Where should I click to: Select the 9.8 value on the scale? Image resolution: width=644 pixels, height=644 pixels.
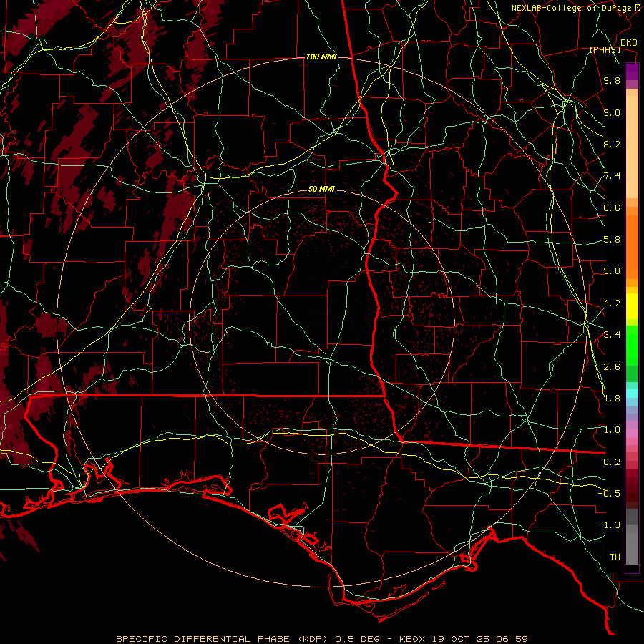[612, 81]
